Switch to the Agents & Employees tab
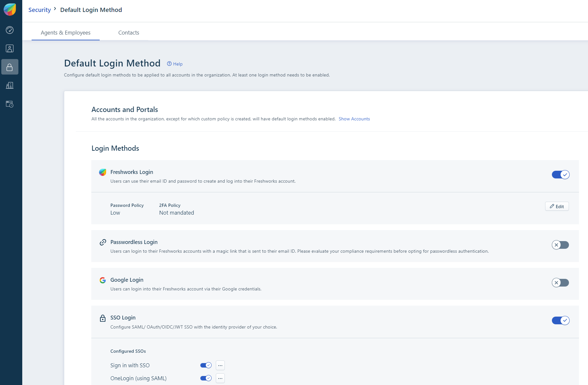 pyautogui.click(x=65, y=33)
